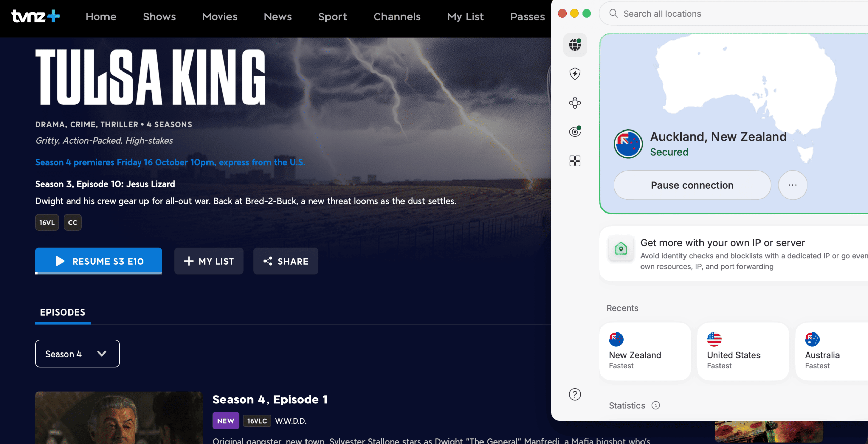Click the tvnz+ logo
This screenshot has width=868, height=444.
tap(35, 16)
